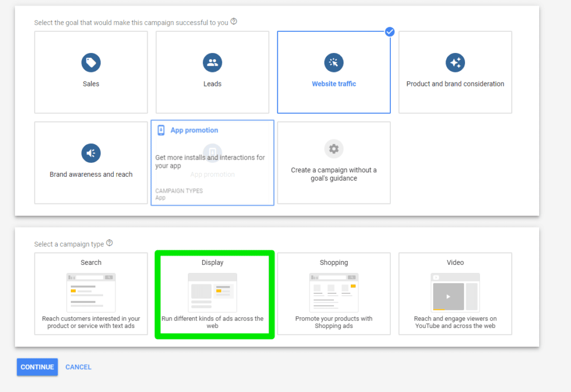
Task: Switch to the Video campaign type
Action: click(x=455, y=294)
